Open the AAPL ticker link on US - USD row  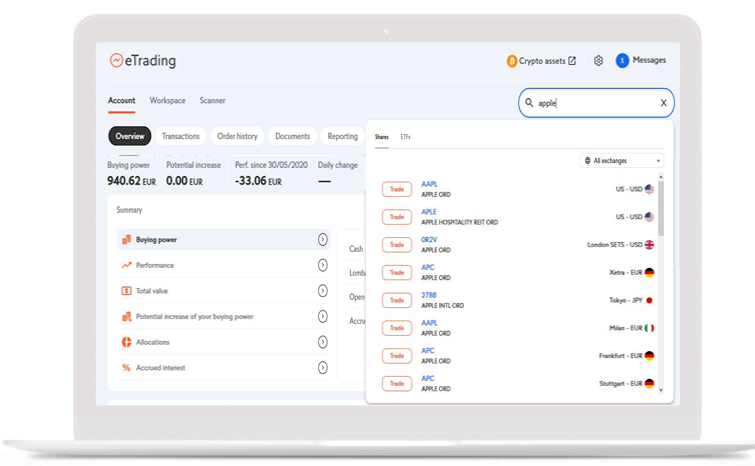(x=429, y=184)
